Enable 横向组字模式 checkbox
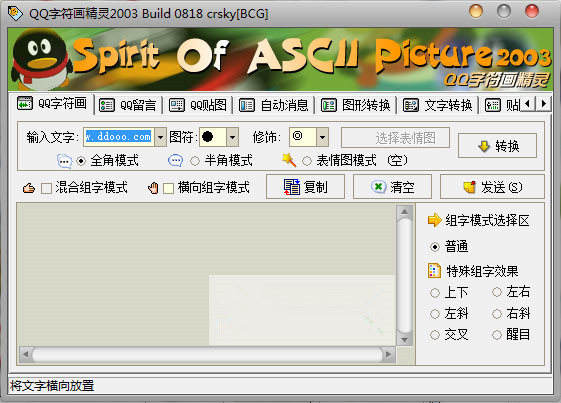 [x=168, y=188]
